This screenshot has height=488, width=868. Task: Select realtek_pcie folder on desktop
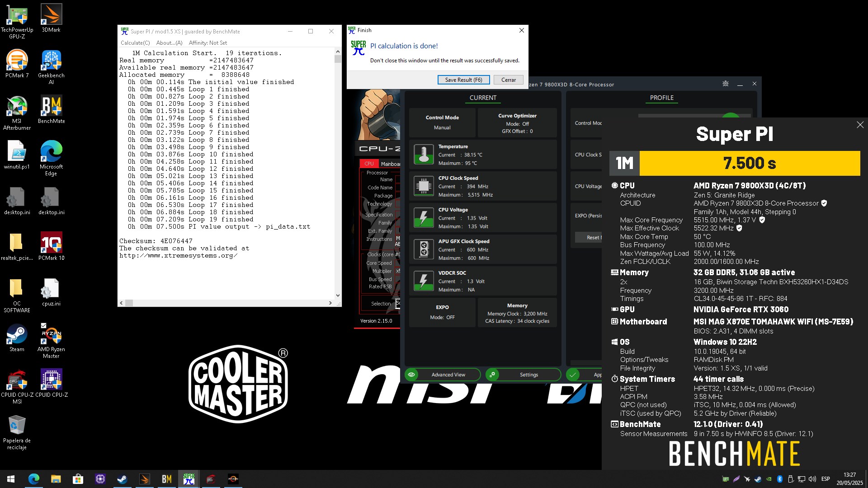[x=17, y=246]
